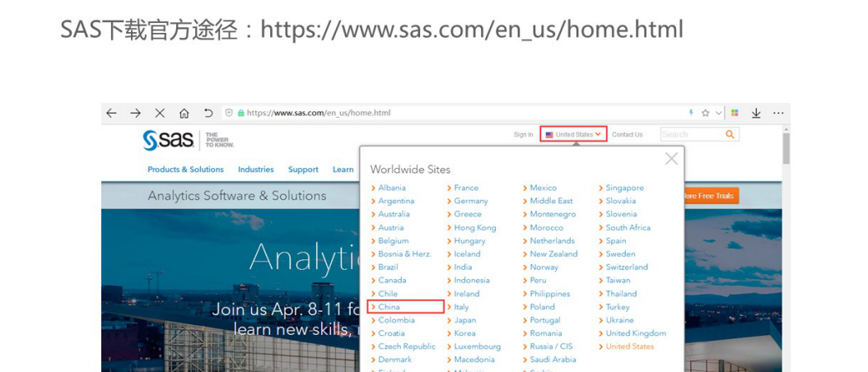Bookmark page with star icon
The width and height of the screenshot is (868, 372).
(x=706, y=114)
